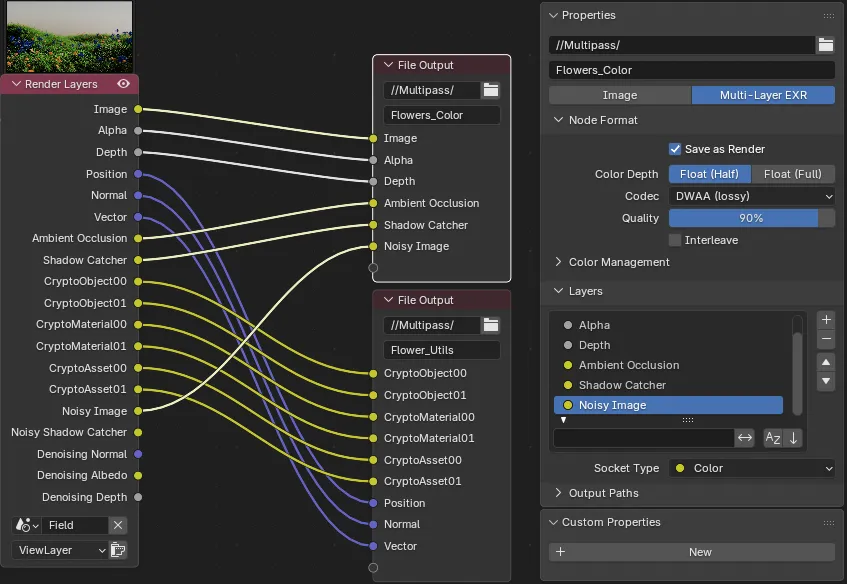The height and width of the screenshot is (584, 847).
Task: Add a new layer with plus icon
Action: pos(826,320)
